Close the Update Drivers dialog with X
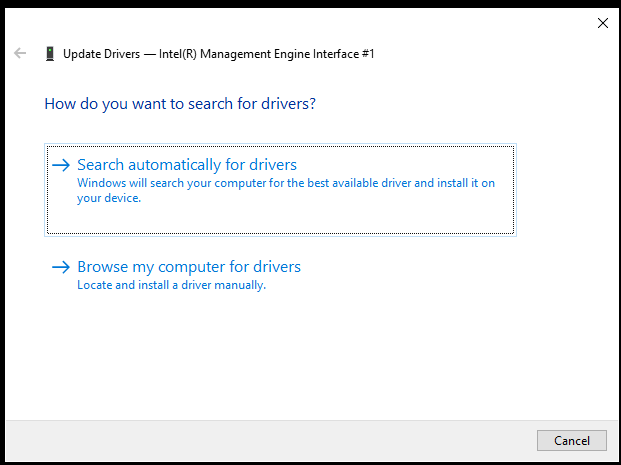Screen dimensions: 621x465 tap(602, 22)
